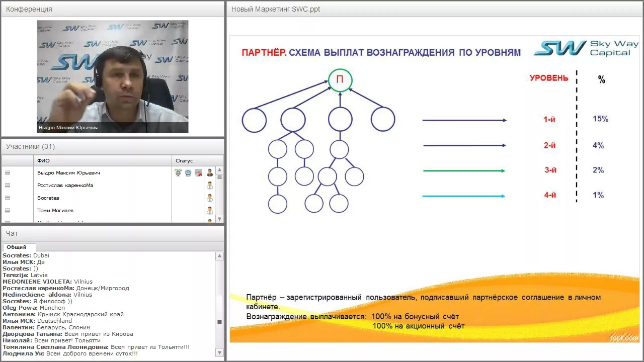
Task: Click chat scrollbar thumb
Action: click(219, 322)
